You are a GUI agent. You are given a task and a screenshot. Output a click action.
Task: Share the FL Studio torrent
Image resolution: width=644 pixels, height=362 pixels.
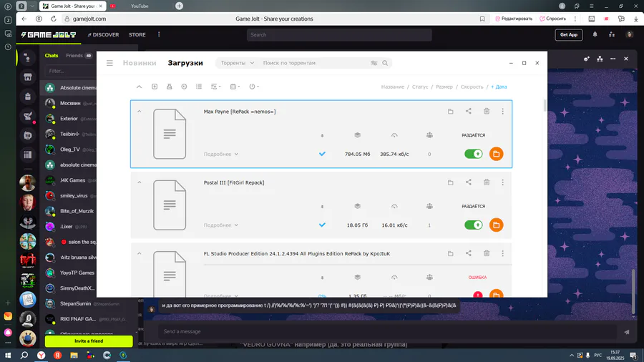pyautogui.click(x=469, y=253)
